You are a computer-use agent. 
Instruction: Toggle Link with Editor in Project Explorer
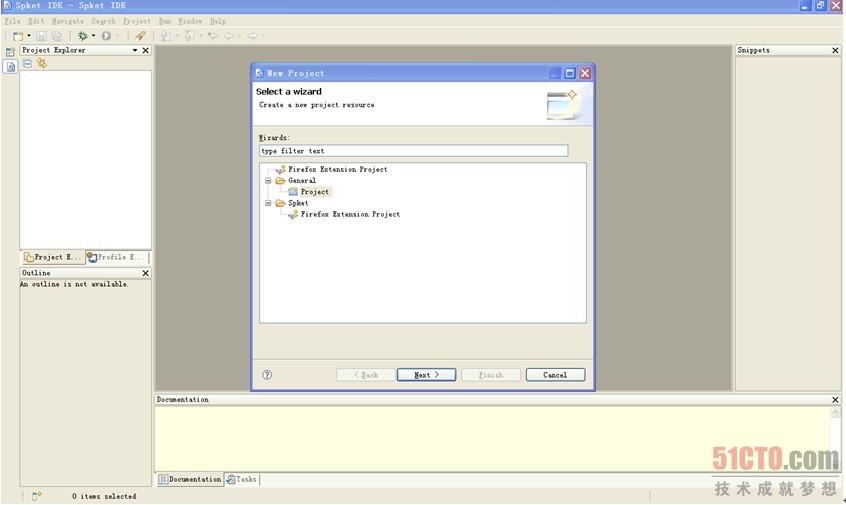(42, 64)
